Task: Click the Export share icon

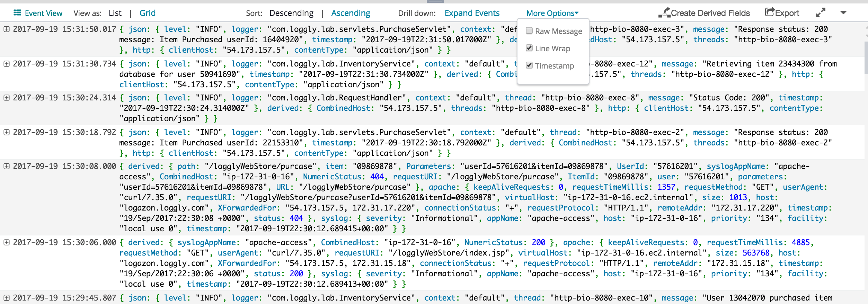Action: coord(769,12)
